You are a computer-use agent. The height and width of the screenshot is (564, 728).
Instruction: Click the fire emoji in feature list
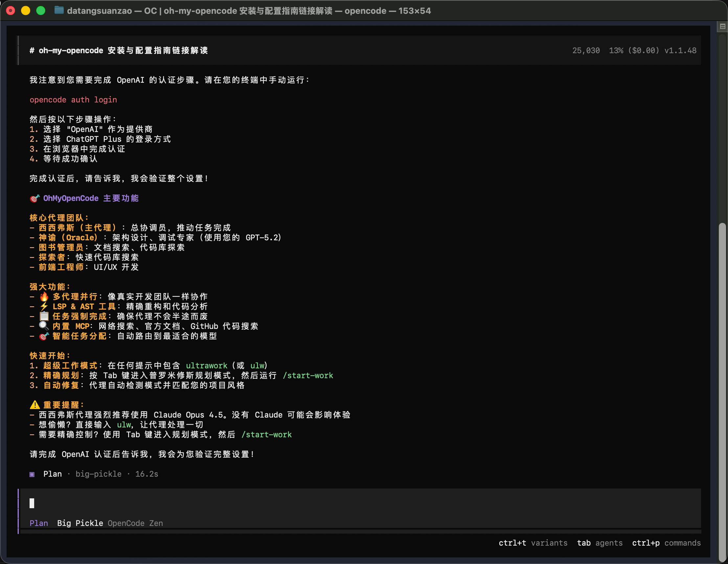[x=44, y=296]
